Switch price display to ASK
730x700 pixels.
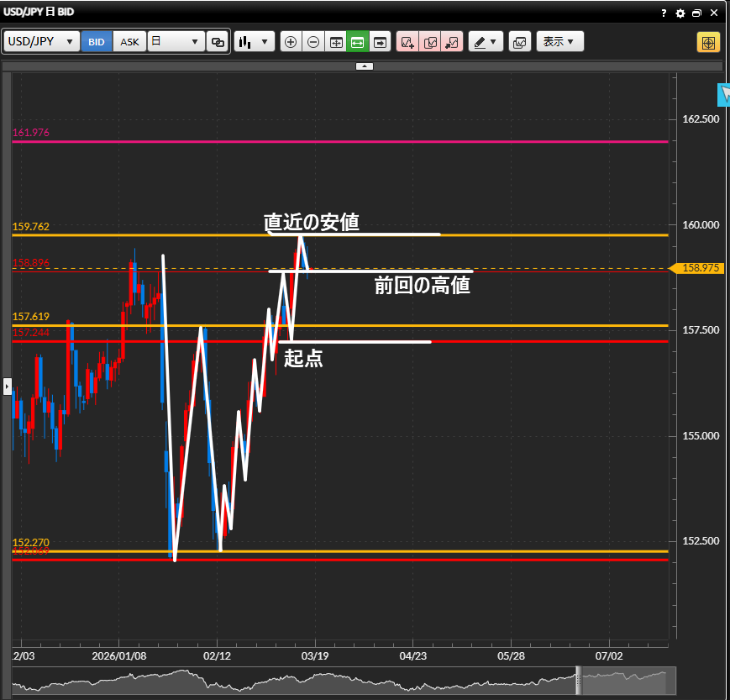pos(129,42)
